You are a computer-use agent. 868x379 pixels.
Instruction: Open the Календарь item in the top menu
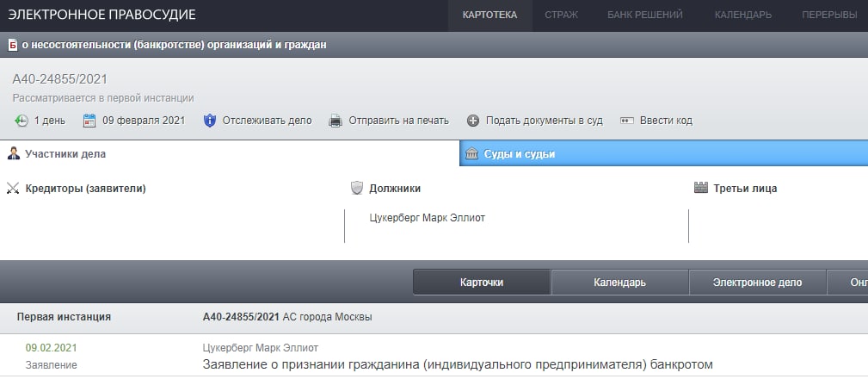[742, 15]
